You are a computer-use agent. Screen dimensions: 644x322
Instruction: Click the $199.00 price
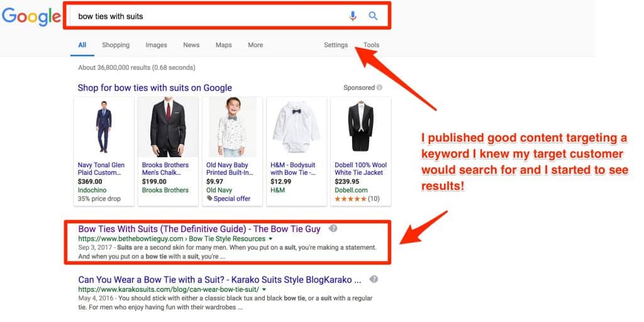click(x=155, y=182)
